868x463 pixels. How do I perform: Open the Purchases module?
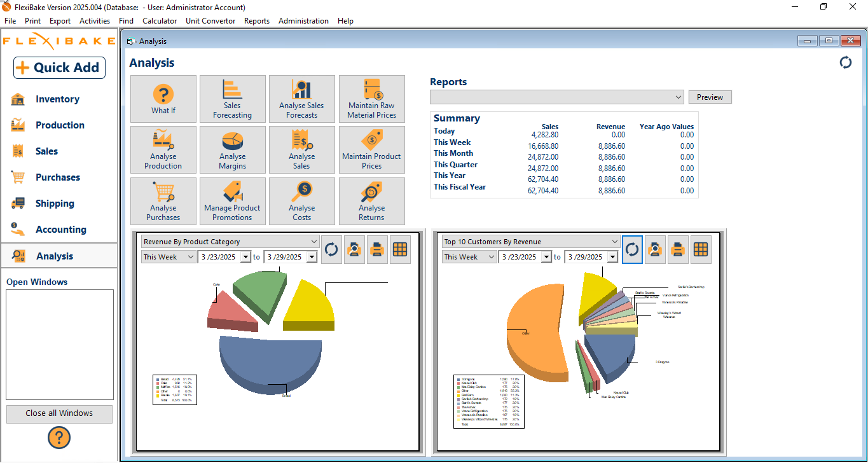(59, 177)
